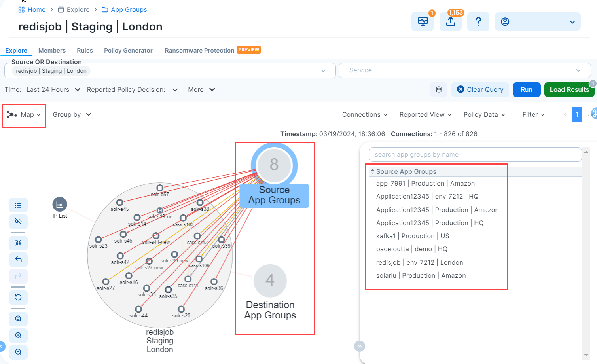Zoom in on the map
The height and width of the screenshot is (364, 597).
click(18, 336)
